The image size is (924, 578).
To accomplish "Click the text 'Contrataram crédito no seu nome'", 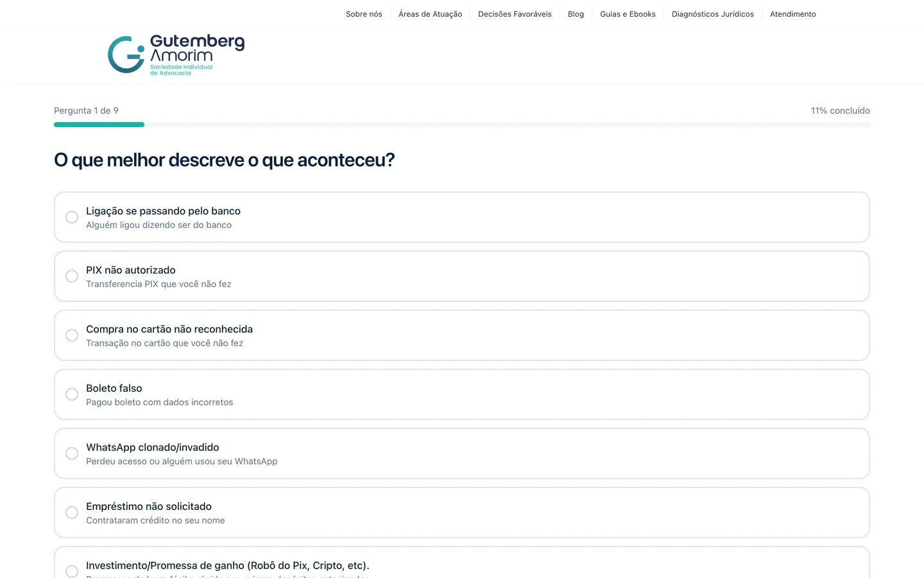I will pyautogui.click(x=155, y=520).
